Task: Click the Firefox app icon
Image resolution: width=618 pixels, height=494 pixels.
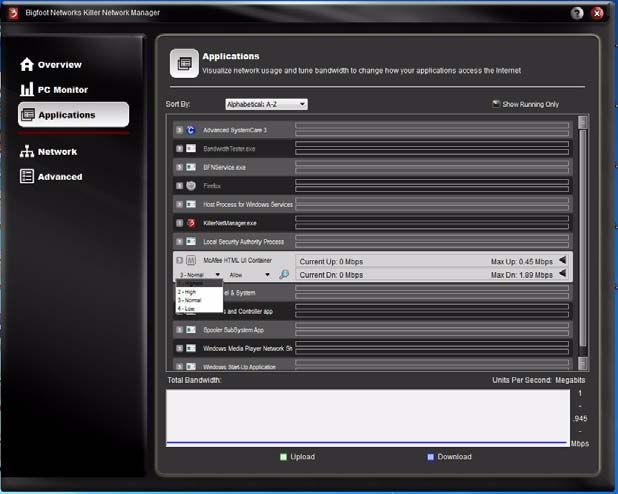Action: [191, 186]
